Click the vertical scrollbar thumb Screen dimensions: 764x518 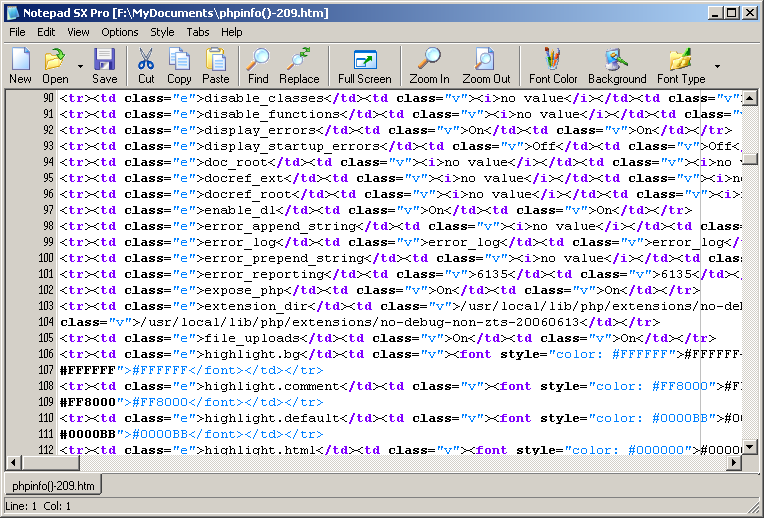(x=749, y=159)
